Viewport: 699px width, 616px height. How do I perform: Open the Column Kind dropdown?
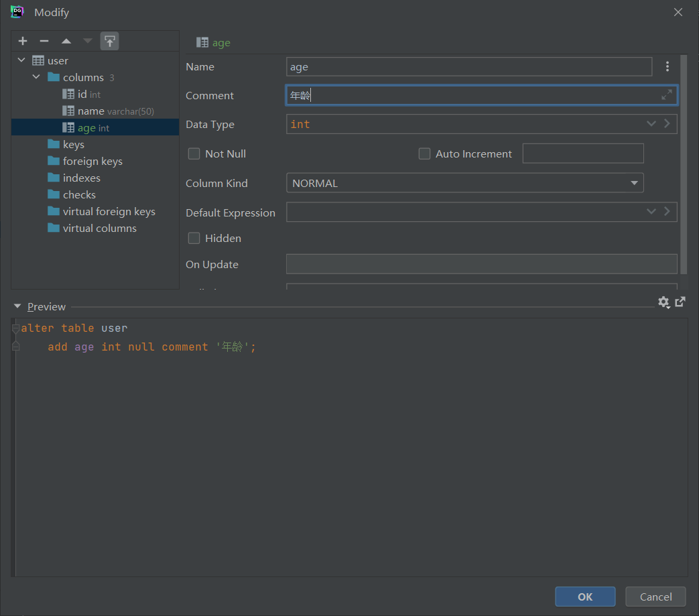tap(633, 182)
